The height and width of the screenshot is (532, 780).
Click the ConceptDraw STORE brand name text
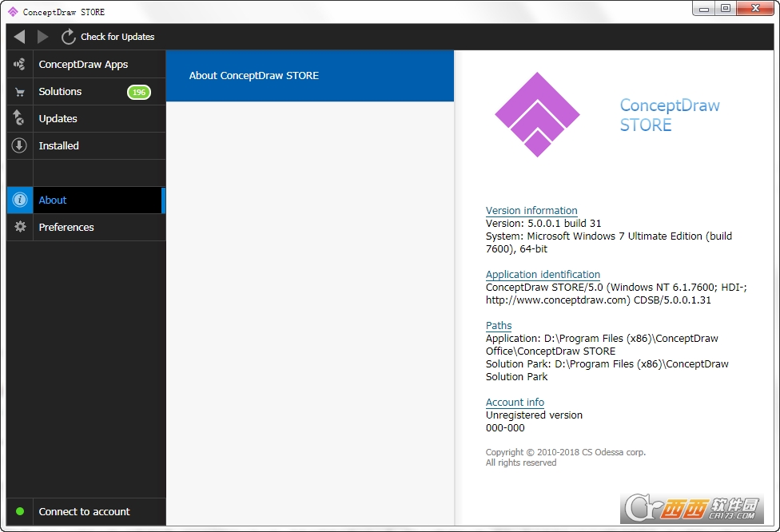(670, 115)
